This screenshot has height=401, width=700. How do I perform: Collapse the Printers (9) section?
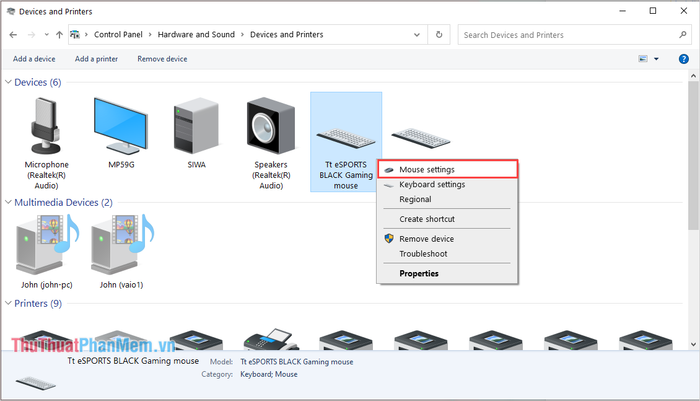click(8, 303)
